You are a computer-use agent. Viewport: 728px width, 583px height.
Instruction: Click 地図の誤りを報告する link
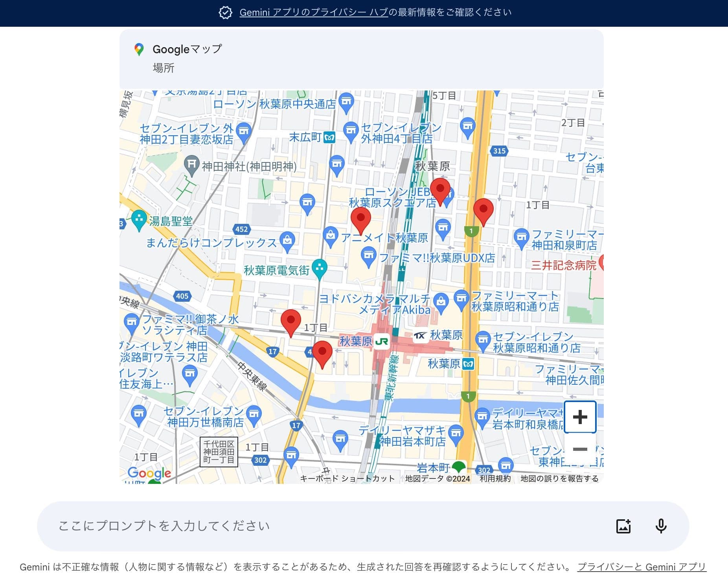click(x=559, y=478)
